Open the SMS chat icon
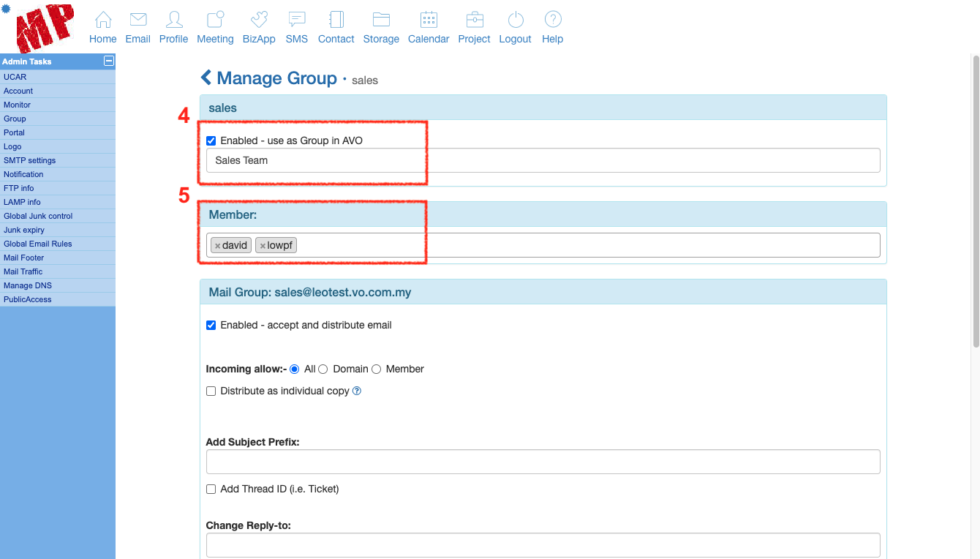This screenshot has width=980, height=559. [x=296, y=20]
